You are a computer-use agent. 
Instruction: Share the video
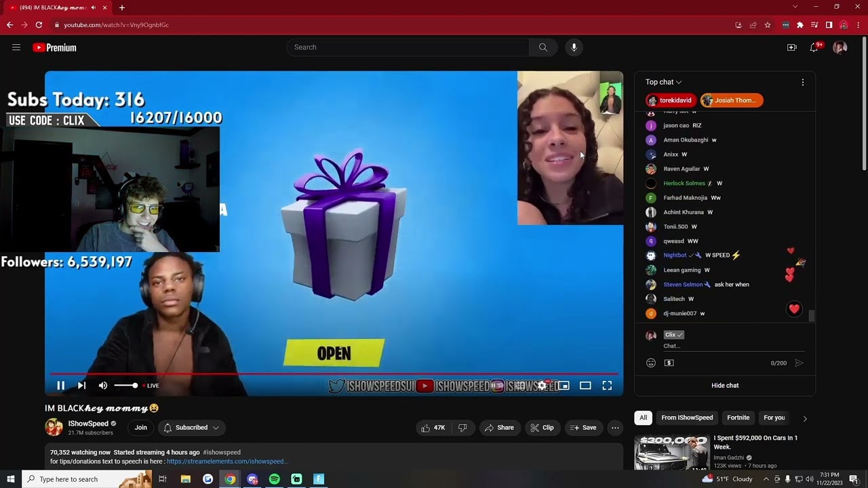(499, 428)
